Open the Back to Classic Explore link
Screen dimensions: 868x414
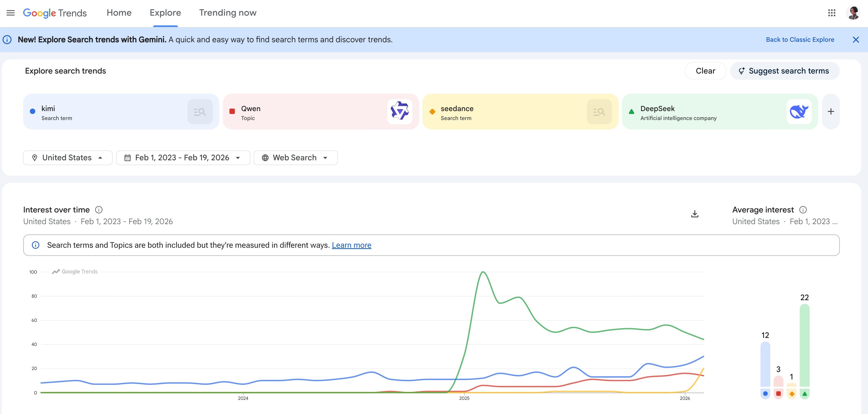[x=800, y=40]
